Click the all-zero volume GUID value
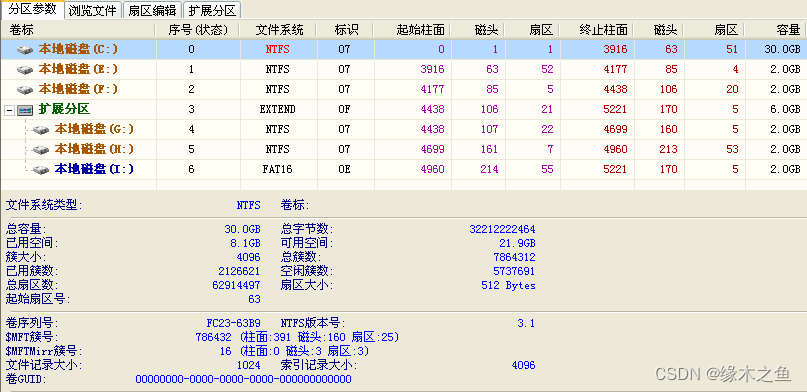 (x=243, y=379)
